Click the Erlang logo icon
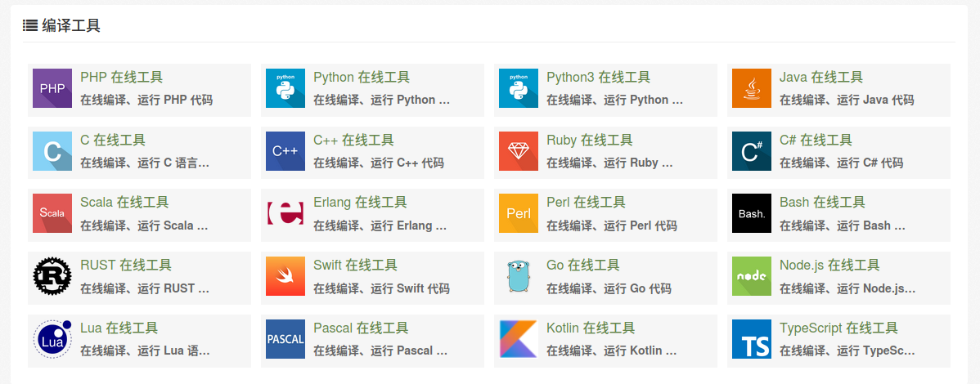The image size is (980, 384). pos(285,213)
